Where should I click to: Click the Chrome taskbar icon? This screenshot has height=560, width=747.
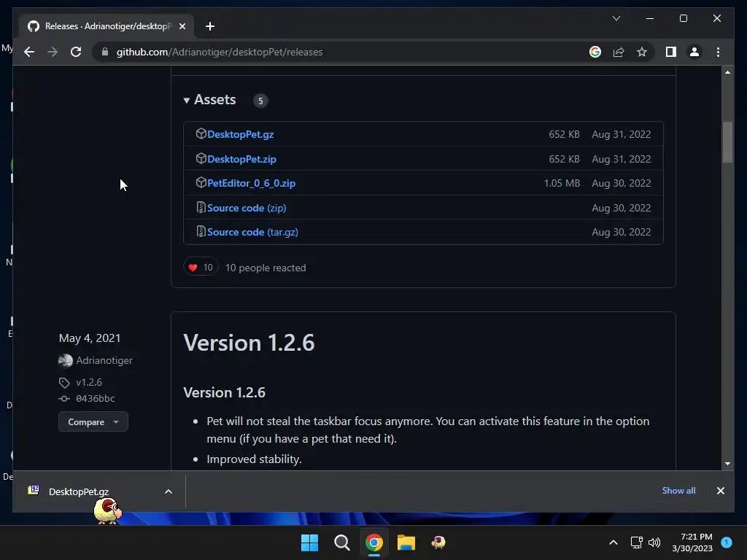pos(374,542)
